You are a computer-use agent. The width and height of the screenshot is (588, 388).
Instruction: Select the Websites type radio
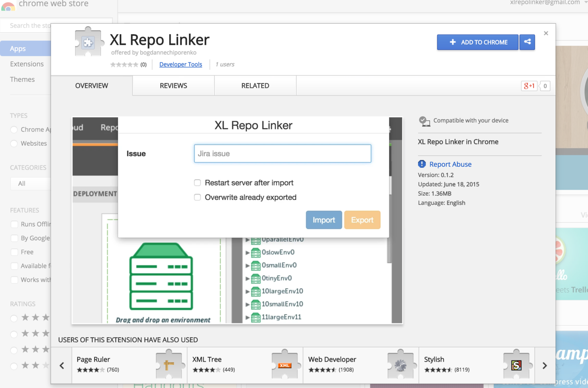tap(14, 143)
